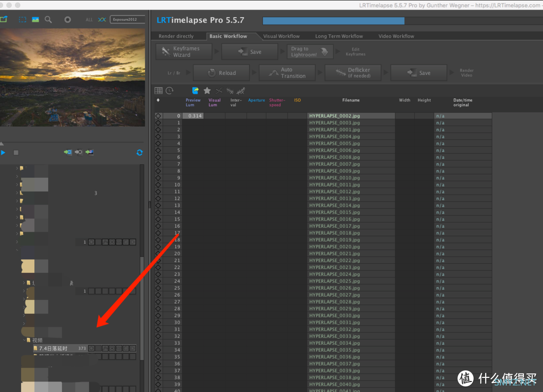Sort by the Preview Lum column header

click(193, 103)
